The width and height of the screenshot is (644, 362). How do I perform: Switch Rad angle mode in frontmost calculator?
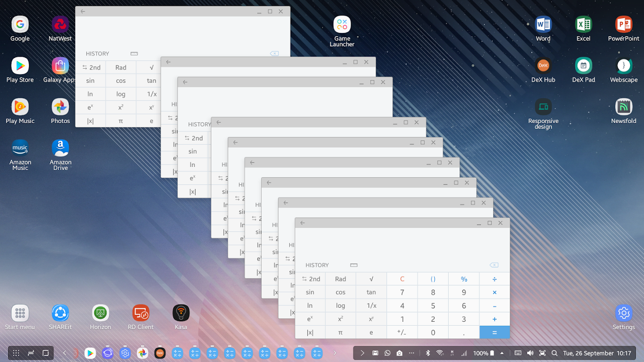[341, 279]
